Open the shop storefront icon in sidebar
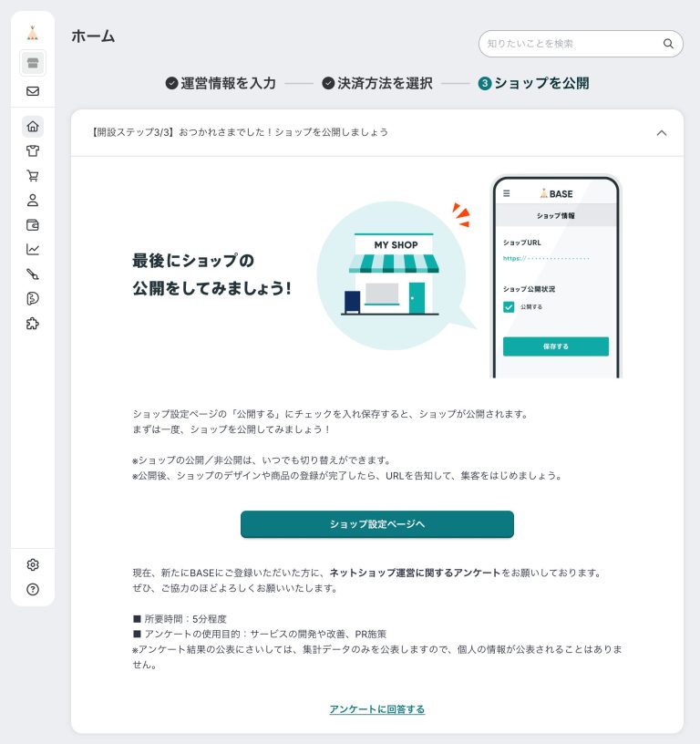 (x=33, y=63)
